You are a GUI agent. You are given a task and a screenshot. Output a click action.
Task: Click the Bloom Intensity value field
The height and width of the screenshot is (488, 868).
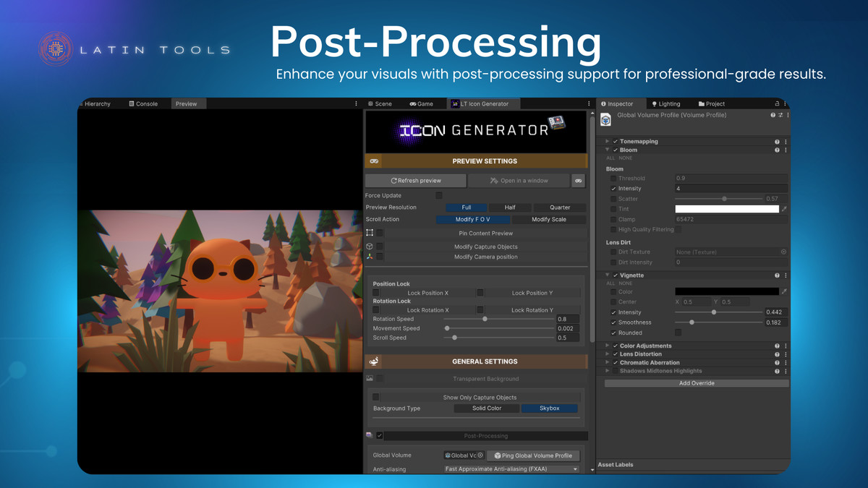[731, 189]
